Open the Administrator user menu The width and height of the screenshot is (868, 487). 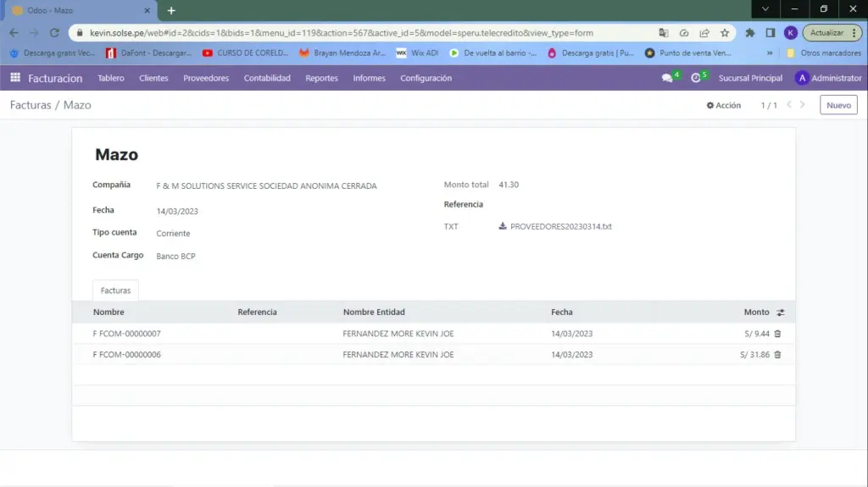(x=828, y=78)
